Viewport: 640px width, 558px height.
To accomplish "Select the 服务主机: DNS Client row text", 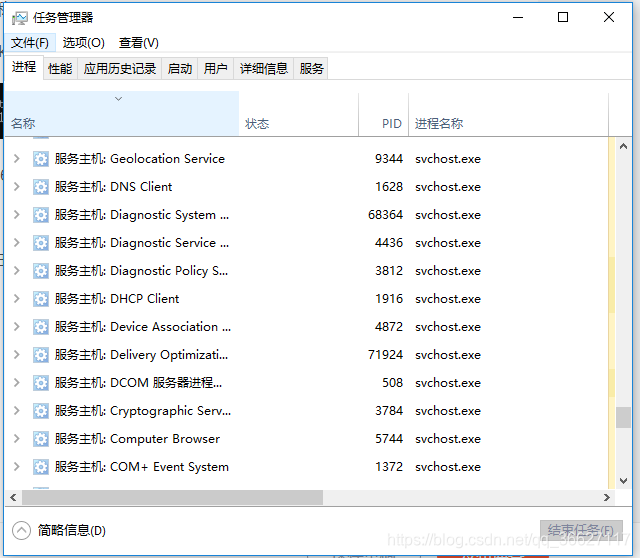I will pos(113,187).
